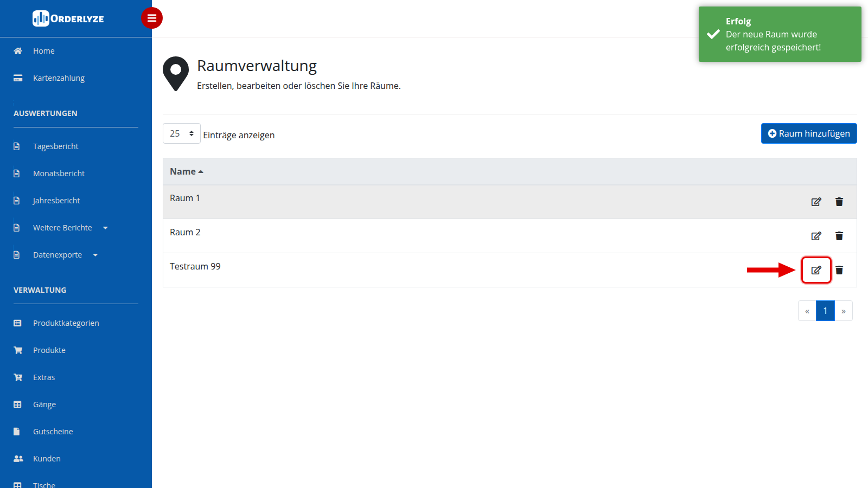The image size is (868, 488).
Task: Edit Raum 1 with pencil icon
Action: point(816,202)
